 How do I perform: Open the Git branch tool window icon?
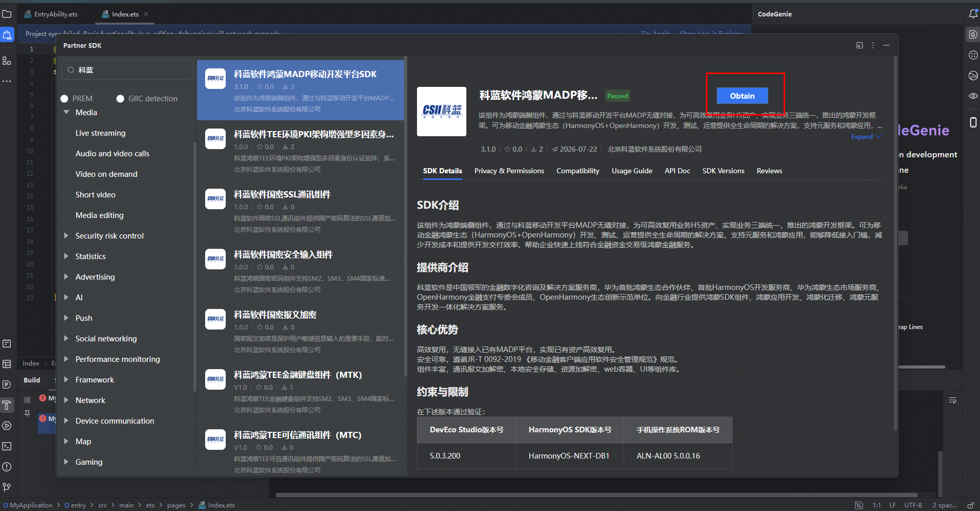click(7, 487)
